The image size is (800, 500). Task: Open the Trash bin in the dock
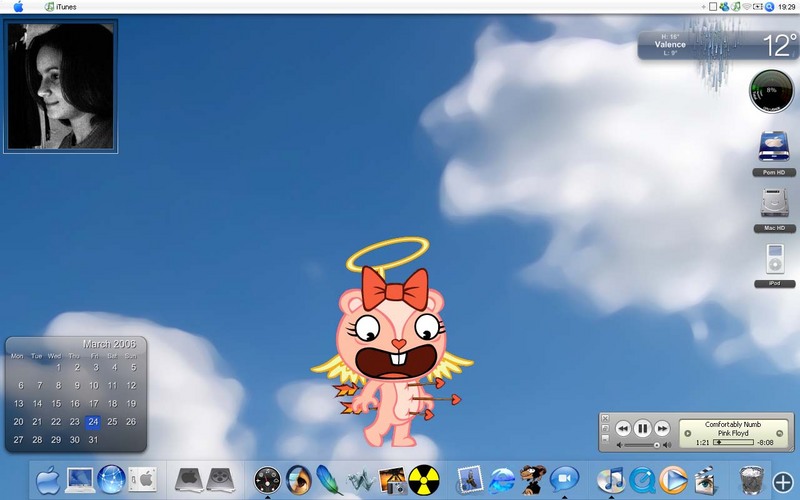[752, 480]
